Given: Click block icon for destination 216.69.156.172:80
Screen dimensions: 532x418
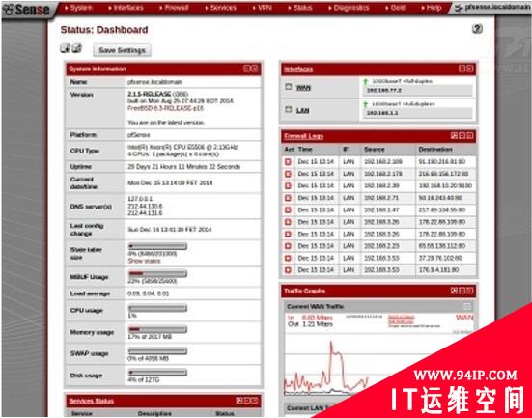Looking at the screenshot, I should point(288,174).
